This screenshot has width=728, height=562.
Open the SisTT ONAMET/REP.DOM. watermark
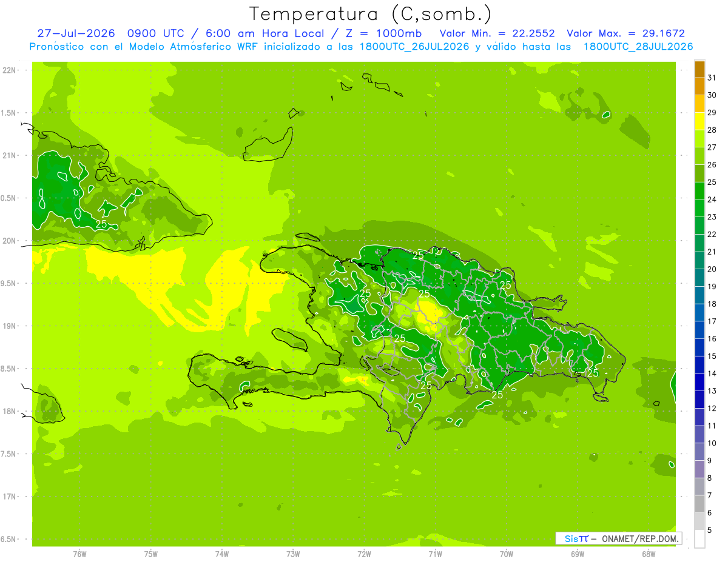[x=618, y=538]
